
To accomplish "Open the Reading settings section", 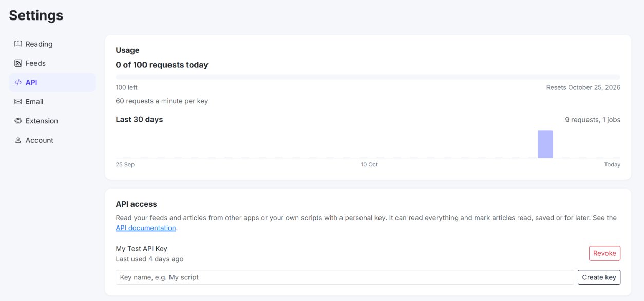I will [x=52, y=44].
